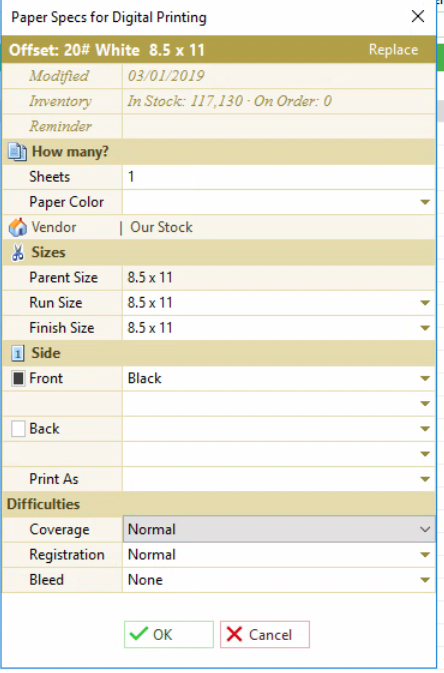Expand the Coverage dropdown showing Normal

pos(279,529)
